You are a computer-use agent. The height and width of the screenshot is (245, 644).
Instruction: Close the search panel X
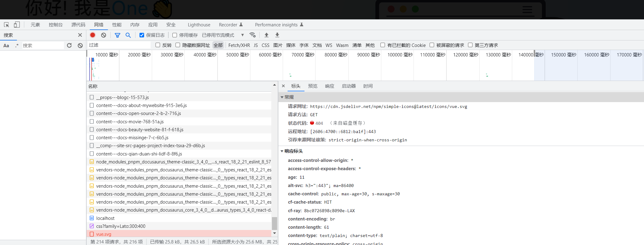pyautogui.click(x=80, y=35)
